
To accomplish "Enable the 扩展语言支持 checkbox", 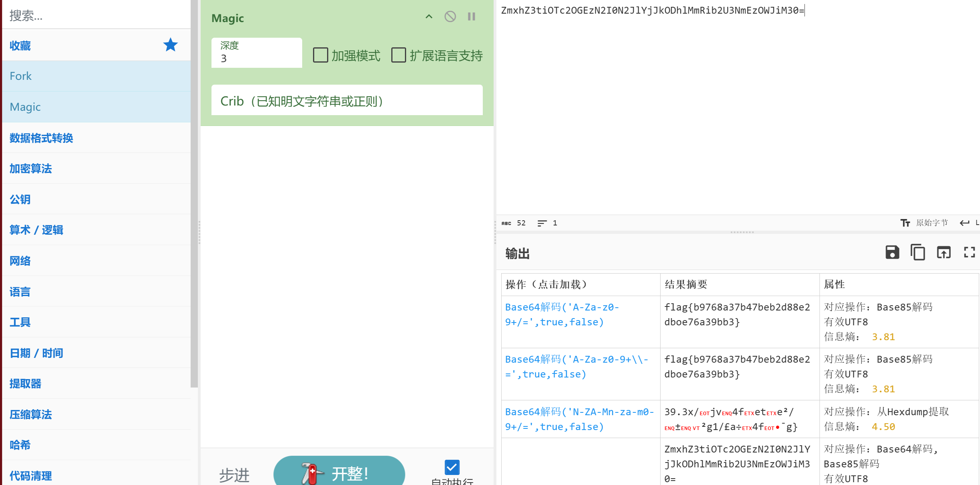I will 399,55.
